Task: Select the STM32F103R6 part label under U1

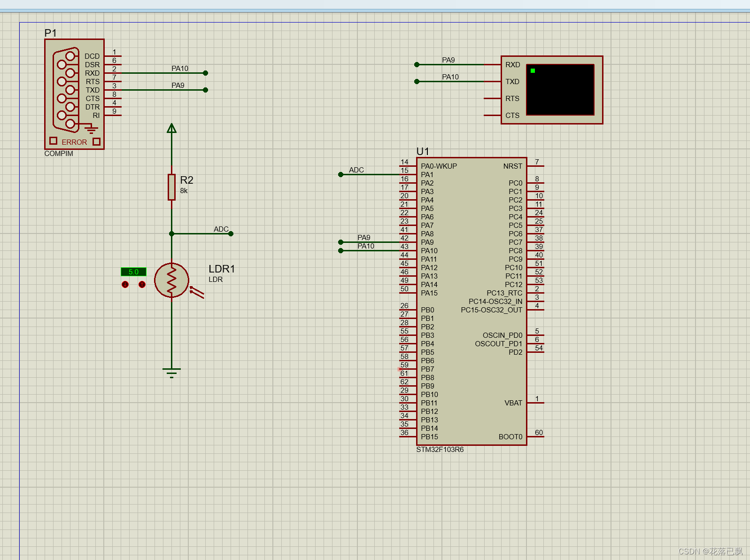Action: (440, 450)
